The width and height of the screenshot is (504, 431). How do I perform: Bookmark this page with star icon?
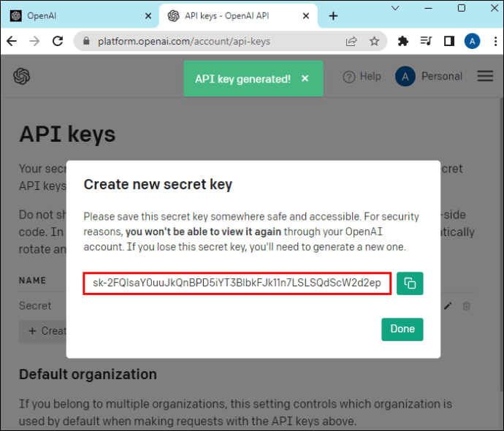click(375, 42)
